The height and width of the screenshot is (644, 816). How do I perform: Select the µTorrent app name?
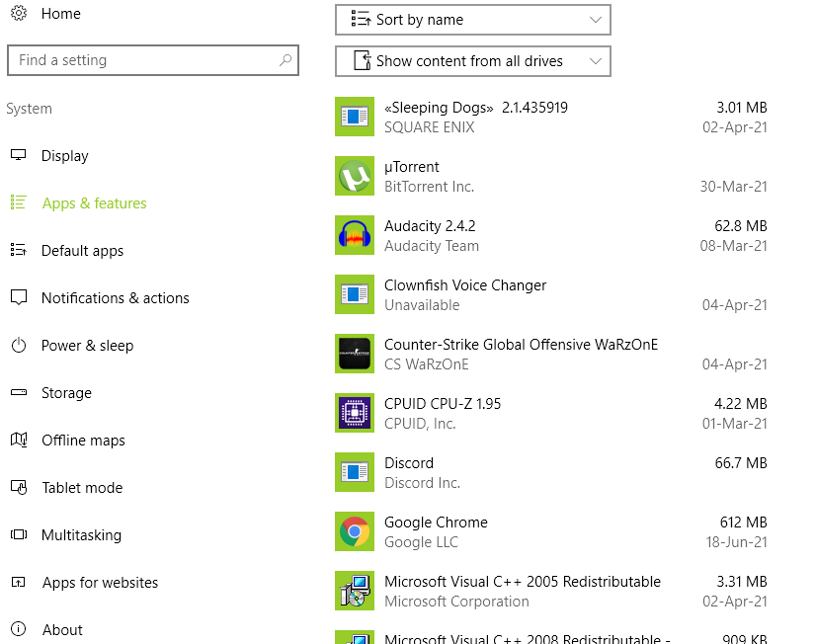(x=412, y=167)
